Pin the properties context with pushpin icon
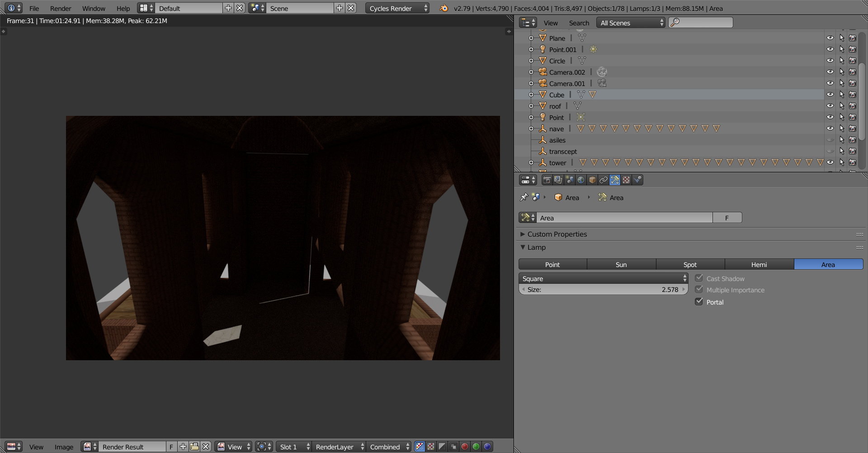The image size is (868, 453). [524, 197]
